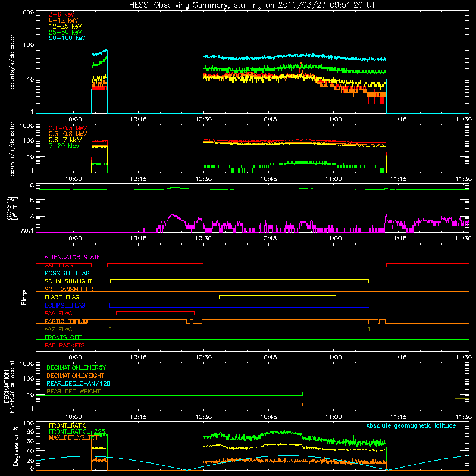Click the 0.3-0.8 MeV legend entry

68,134
